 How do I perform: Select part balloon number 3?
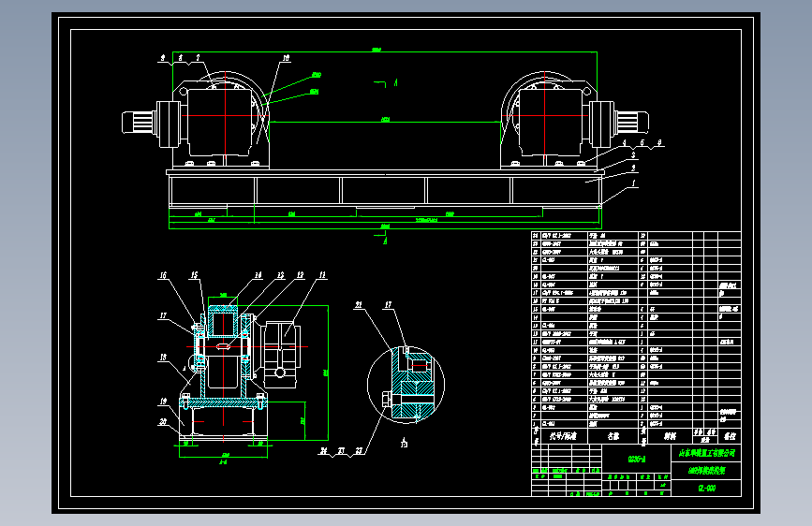pyautogui.click(x=633, y=155)
